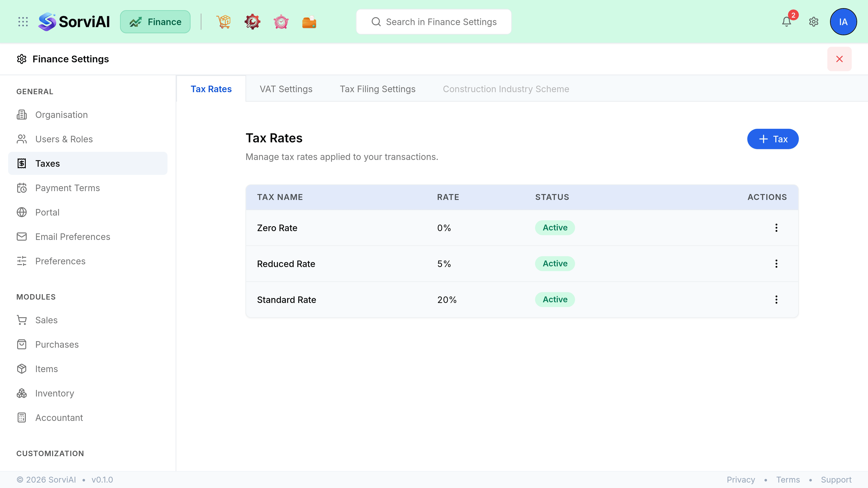This screenshot has height=488, width=868.
Task: Open the Inventory module settings
Action: [x=88, y=393]
